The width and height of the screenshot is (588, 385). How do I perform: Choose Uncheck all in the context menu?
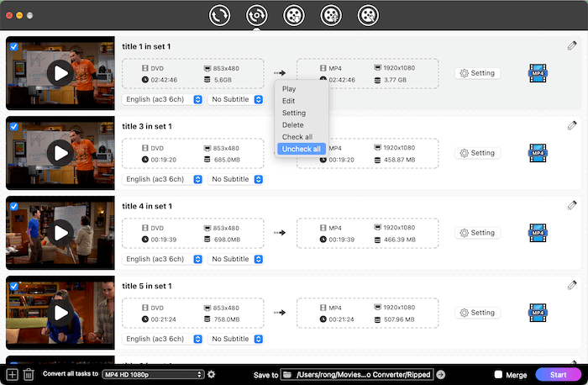pyautogui.click(x=300, y=149)
